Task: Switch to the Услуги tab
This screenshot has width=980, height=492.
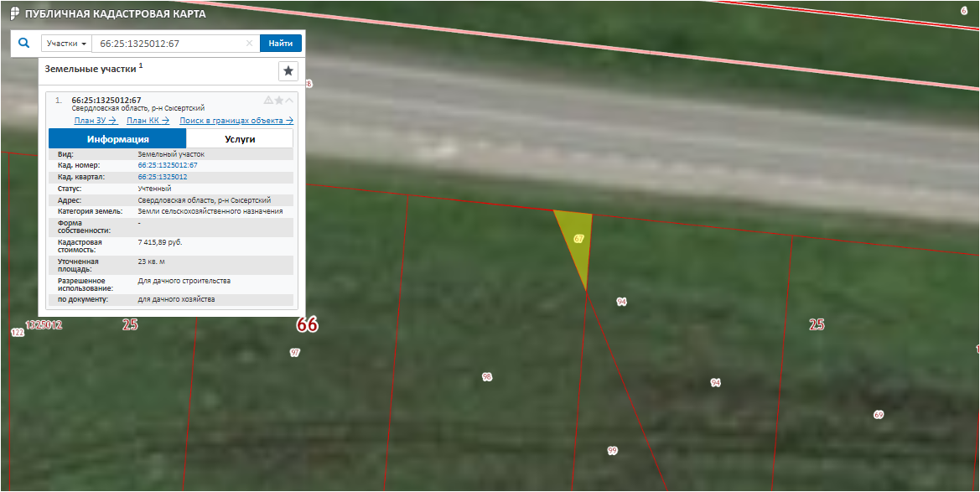Action: 240,139
